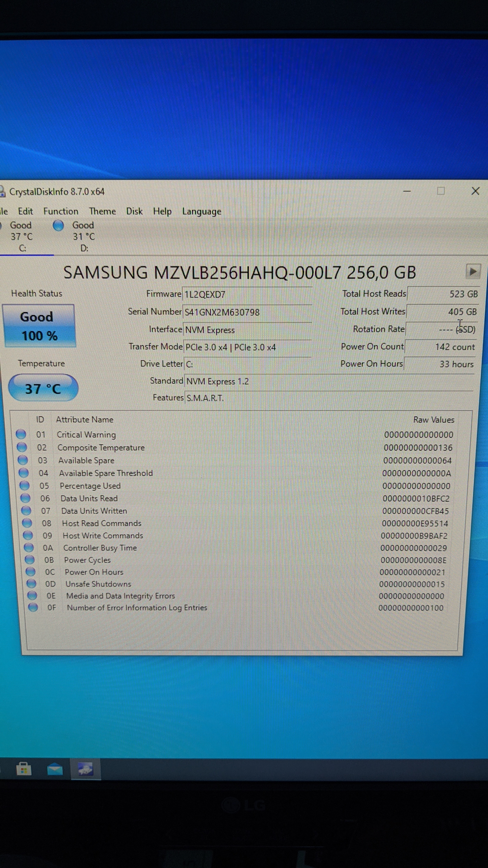The width and height of the screenshot is (488, 868).
Task: Click the Features S.M.A.R.T. field
Action: [329, 398]
